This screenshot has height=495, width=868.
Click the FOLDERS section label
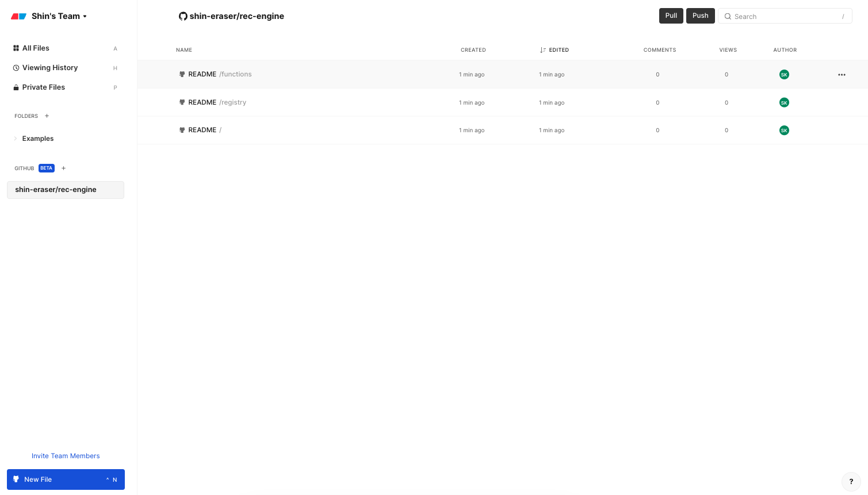pos(26,116)
